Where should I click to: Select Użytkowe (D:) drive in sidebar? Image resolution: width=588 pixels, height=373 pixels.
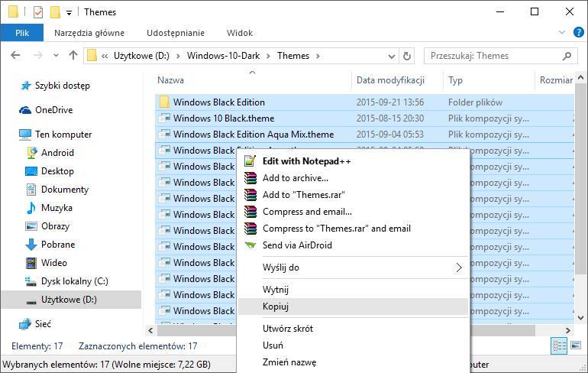coord(69,300)
